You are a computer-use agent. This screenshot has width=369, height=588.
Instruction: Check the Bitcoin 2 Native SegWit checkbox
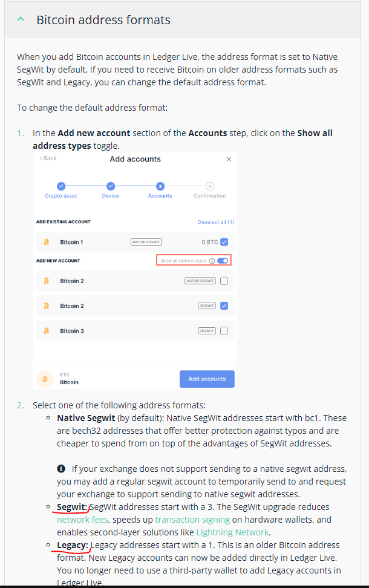(x=224, y=281)
